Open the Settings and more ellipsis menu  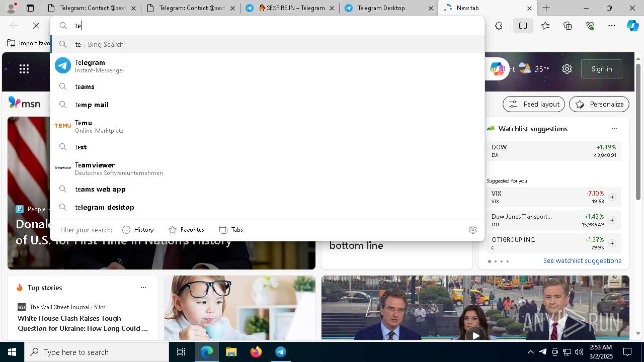pyautogui.click(x=612, y=26)
